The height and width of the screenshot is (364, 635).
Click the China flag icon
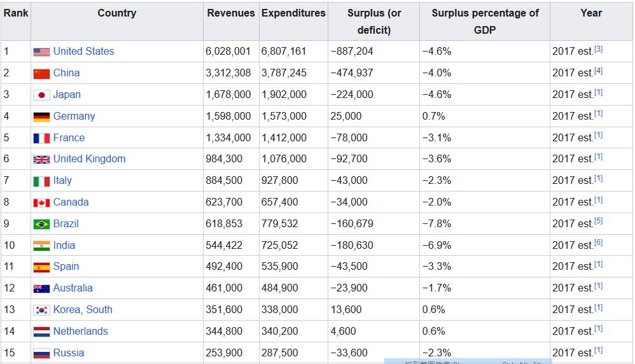point(41,74)
